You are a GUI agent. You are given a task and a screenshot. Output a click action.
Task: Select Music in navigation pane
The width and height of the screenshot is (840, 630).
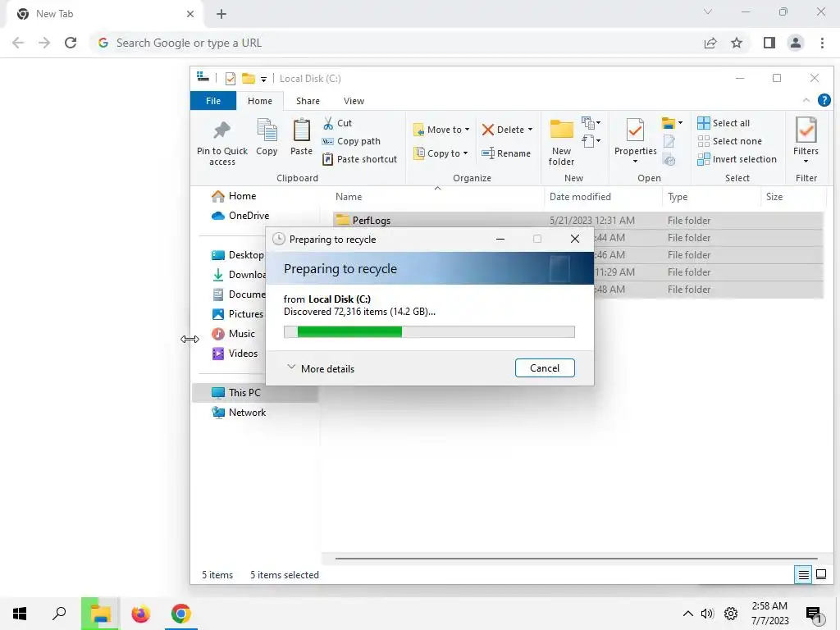coord(233,334)
